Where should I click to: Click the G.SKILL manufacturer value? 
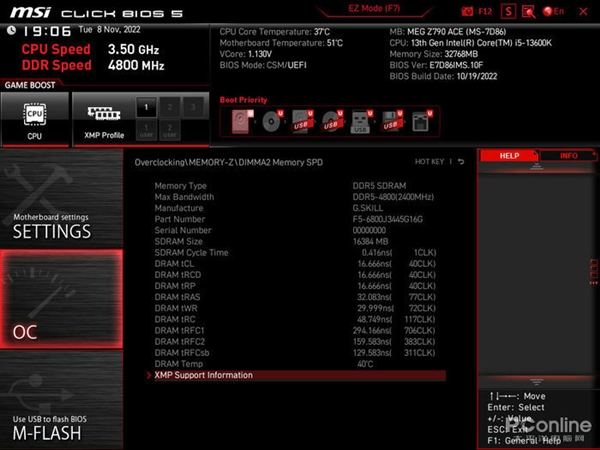(x=367, y=208)
